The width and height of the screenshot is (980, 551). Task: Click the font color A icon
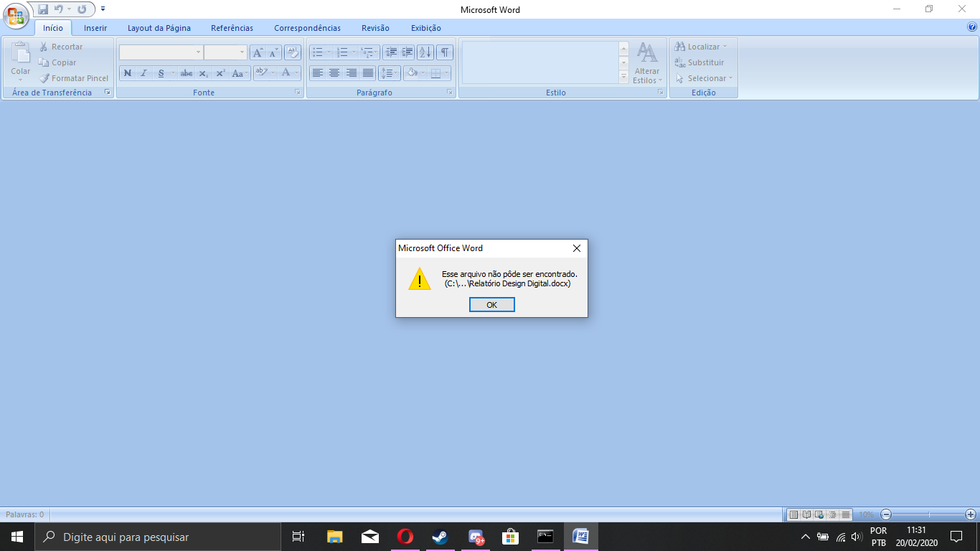pyautogui.click(x=286, y=72)
